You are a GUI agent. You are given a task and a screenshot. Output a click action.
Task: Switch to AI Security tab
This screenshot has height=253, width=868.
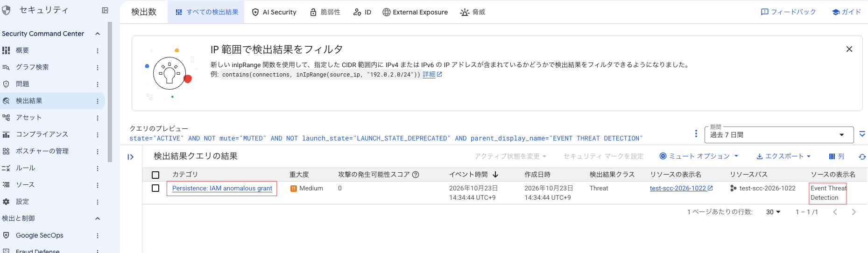point(274,12)
